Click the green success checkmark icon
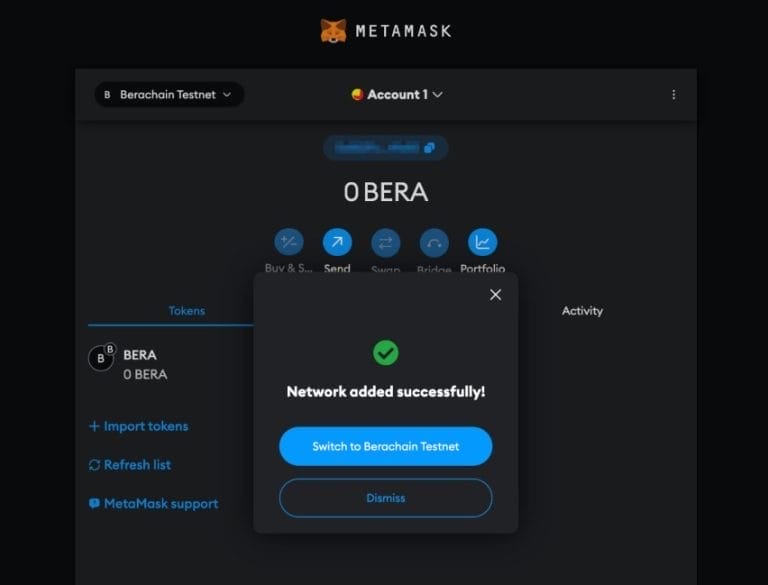The image size is (768, 585). tap(385, 353)
